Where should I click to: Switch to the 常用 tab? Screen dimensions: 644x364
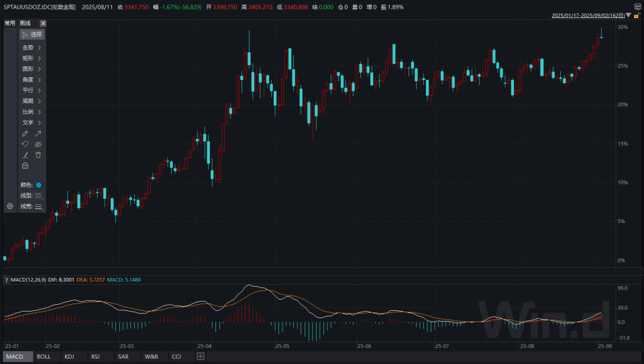(10, 24)
